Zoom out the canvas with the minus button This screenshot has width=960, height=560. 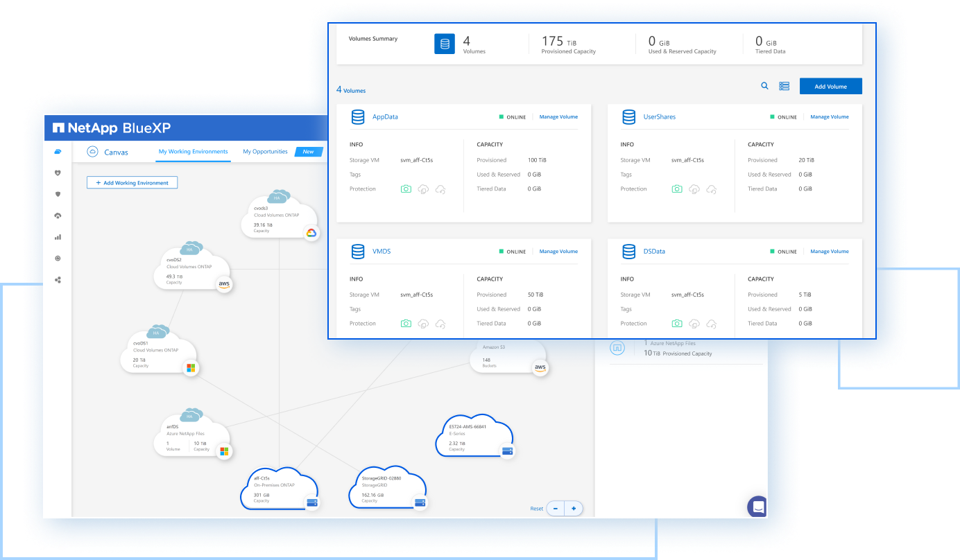pos(556,509)
